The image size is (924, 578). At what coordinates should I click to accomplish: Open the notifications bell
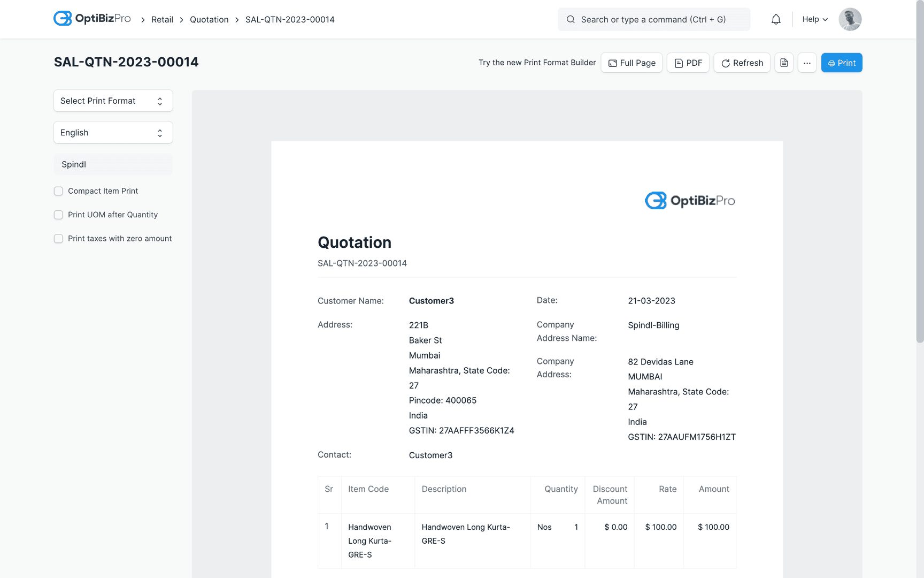(775, 19)
